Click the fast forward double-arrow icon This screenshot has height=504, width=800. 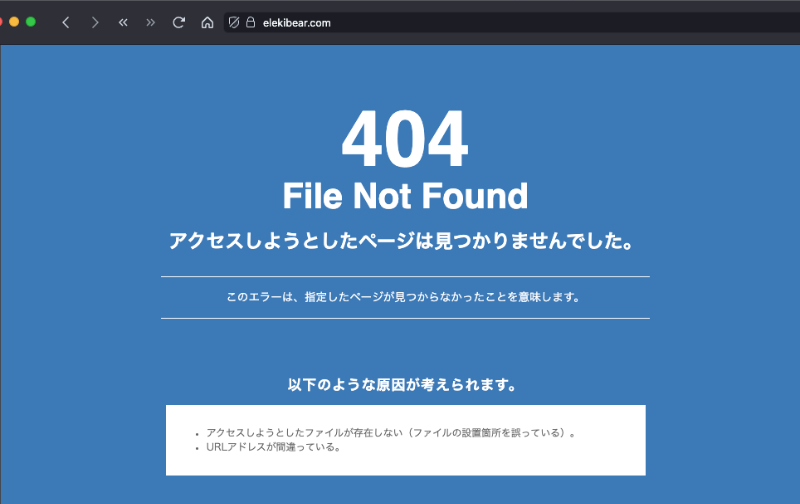(151, 22)
